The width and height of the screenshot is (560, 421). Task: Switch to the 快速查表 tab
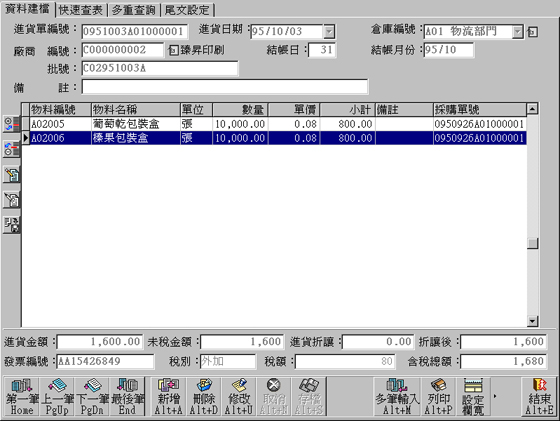[81, 10]
